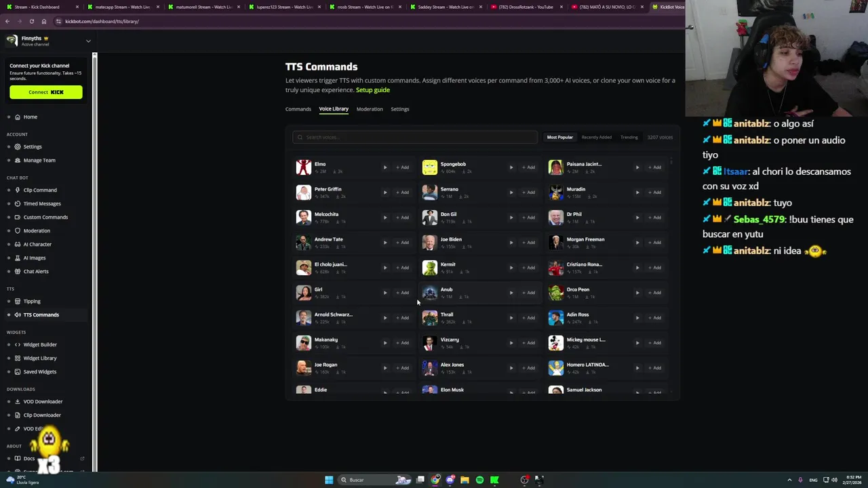The height and width of the screenshot is (488, 868).
Task: Add the Orco Peon voice
Action: (654, 293)
